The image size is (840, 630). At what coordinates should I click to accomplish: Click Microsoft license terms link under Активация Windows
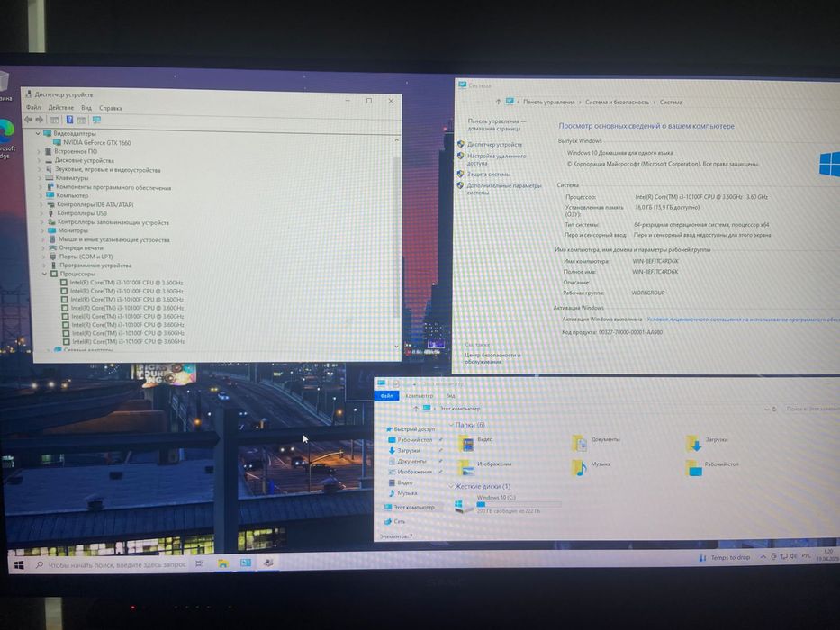point(743,319)
